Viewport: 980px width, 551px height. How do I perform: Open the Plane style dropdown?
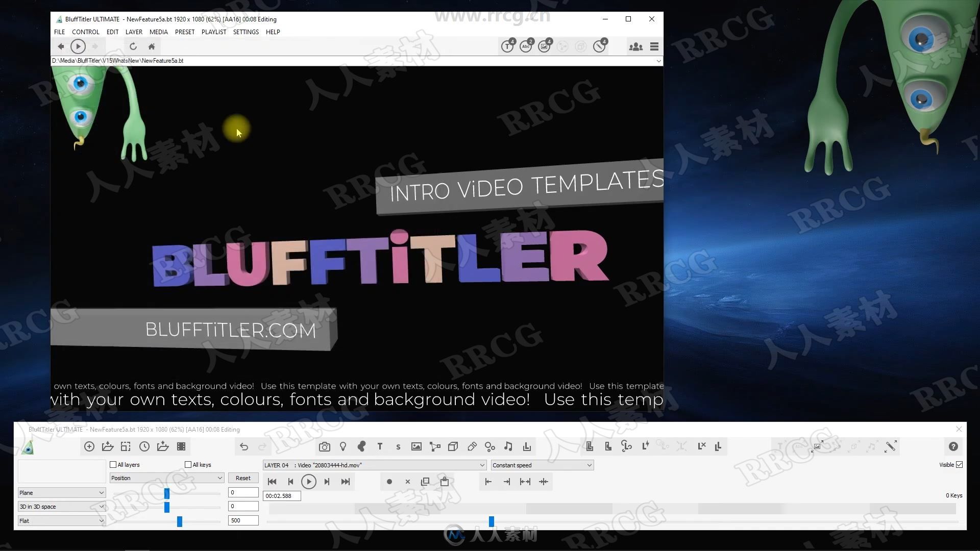click(62, 493)
